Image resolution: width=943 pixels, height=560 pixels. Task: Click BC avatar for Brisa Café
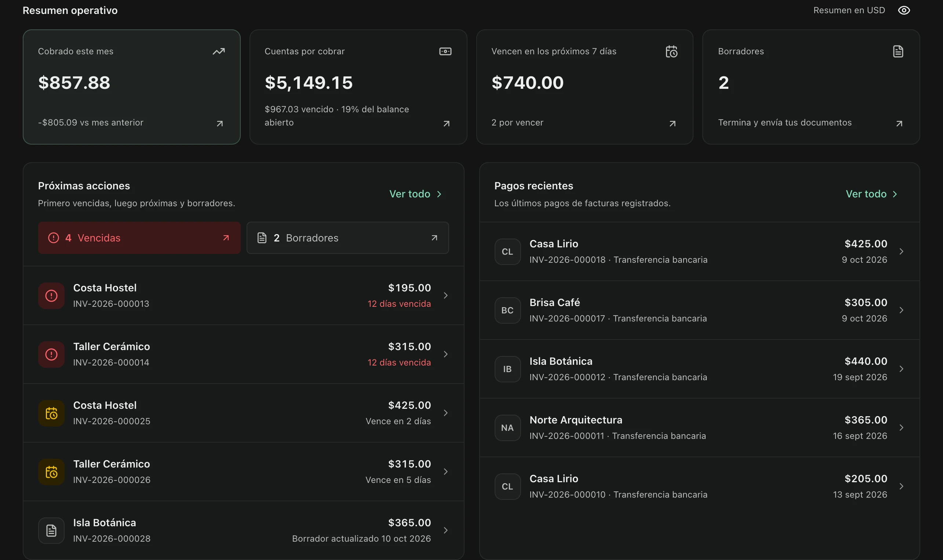(507, 310)
